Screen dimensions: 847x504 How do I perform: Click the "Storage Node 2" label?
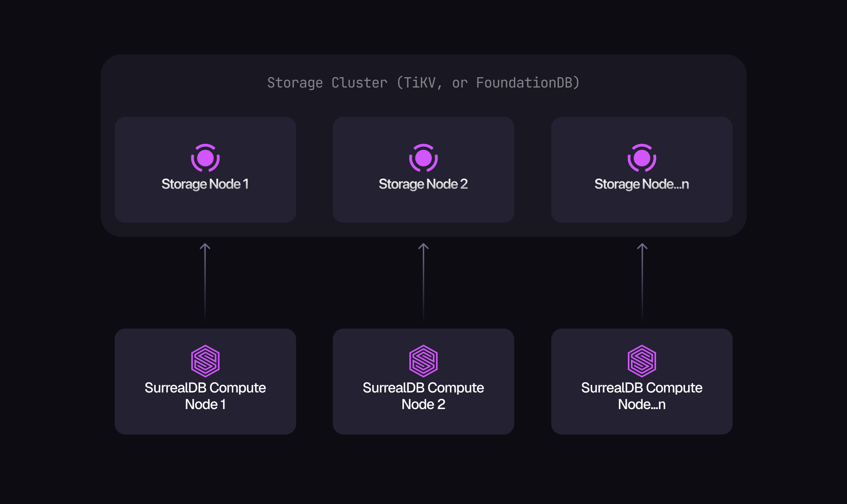tap(423, 184)
